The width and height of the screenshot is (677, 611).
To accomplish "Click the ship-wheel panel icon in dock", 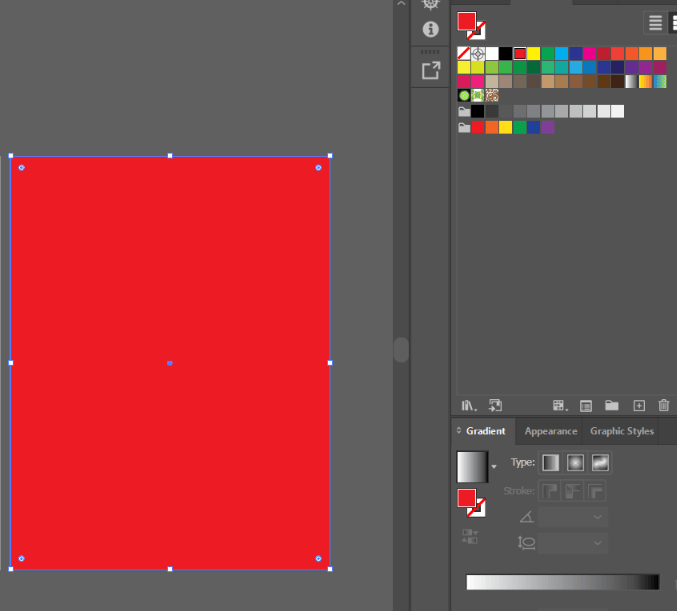I will [430, 5].
